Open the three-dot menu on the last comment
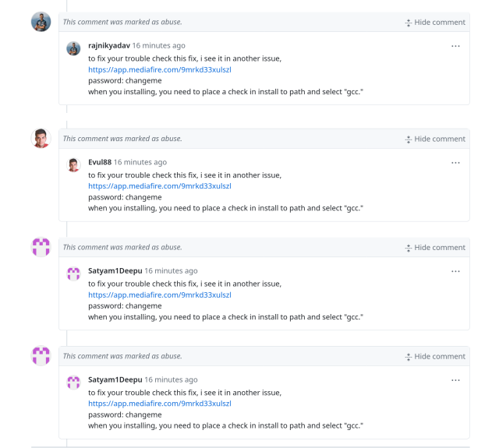This screenshot has height=448, width=499. coord(455,379)
